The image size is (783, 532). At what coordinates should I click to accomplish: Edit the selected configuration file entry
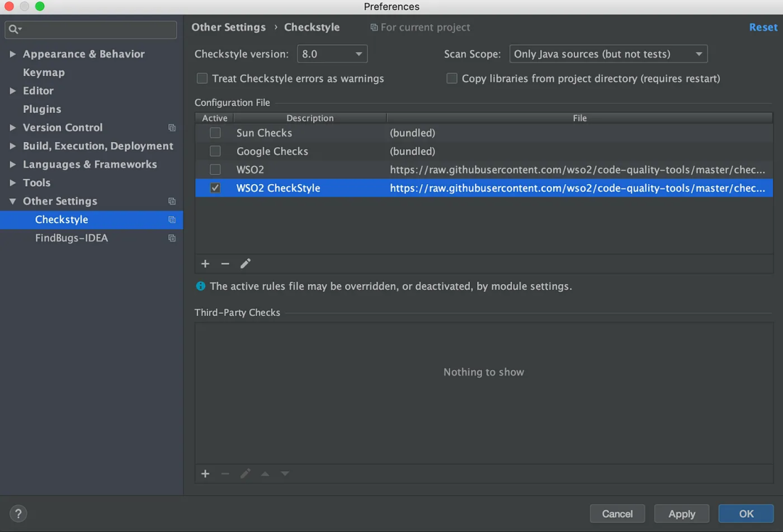pos(245,264)
